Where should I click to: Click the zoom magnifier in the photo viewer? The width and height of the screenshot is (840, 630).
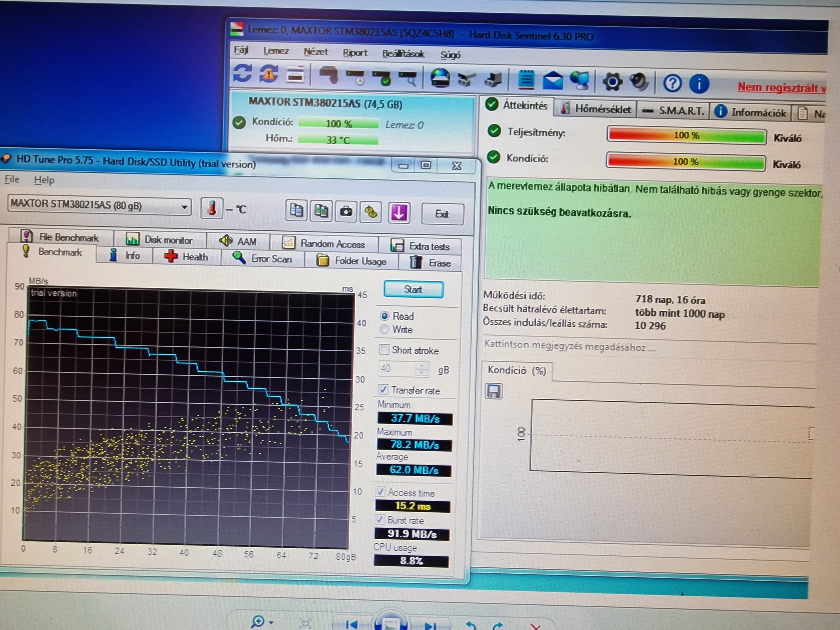[257, 621]
